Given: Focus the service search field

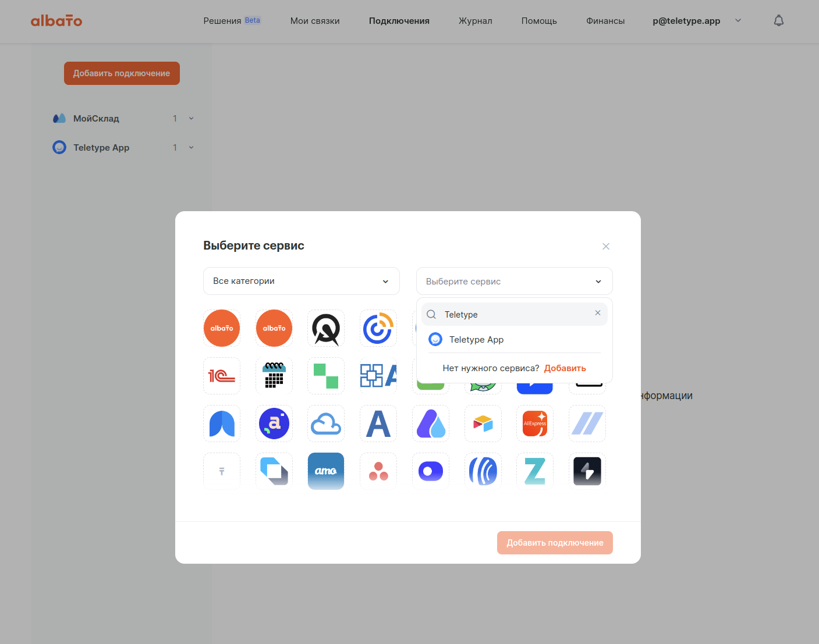Looking at the screenshot, I should 512,314.
